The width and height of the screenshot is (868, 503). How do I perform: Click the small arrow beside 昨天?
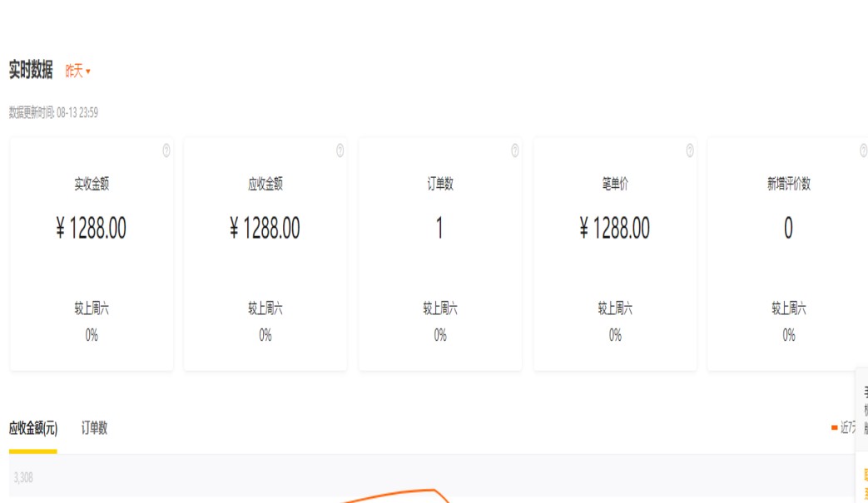pos(88,72)
